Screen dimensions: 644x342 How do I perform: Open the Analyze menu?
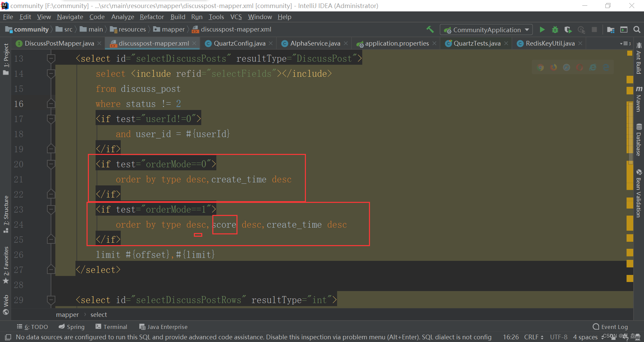pos(122,17)
